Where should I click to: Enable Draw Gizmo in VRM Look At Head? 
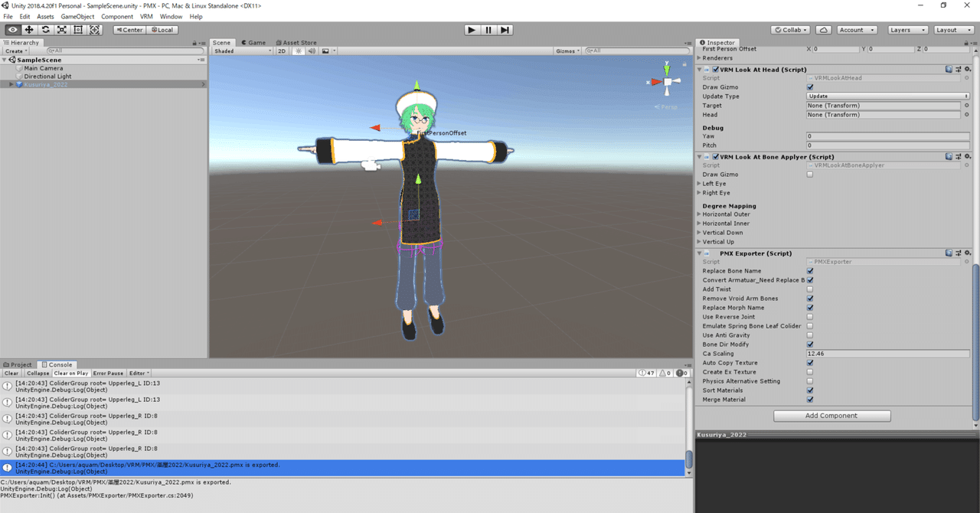click(809, 87)
